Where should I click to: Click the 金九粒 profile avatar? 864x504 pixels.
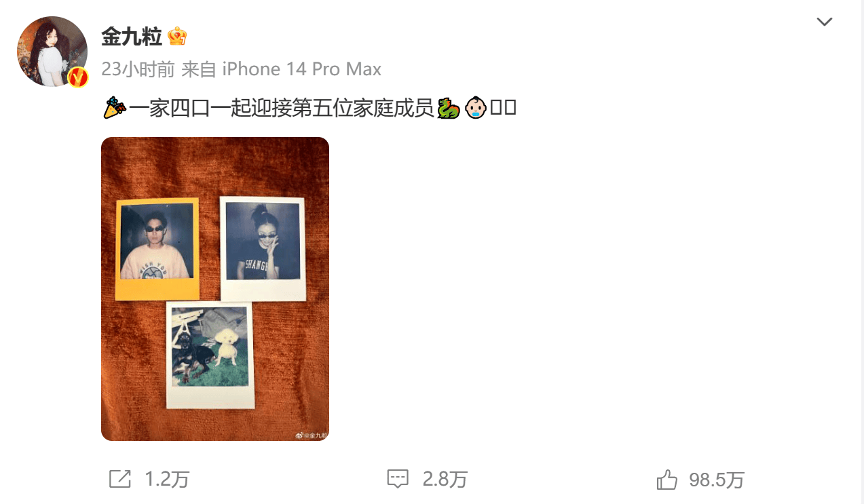52,52
